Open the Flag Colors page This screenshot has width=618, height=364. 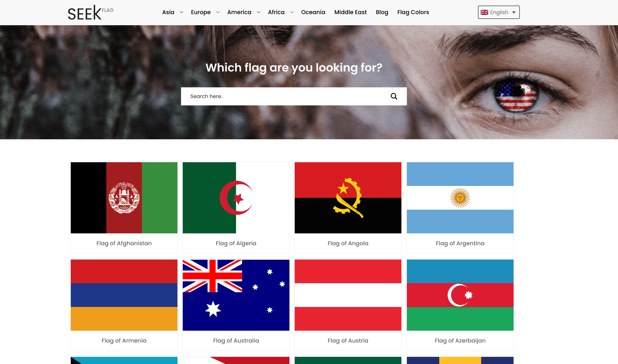pos(413,12)
